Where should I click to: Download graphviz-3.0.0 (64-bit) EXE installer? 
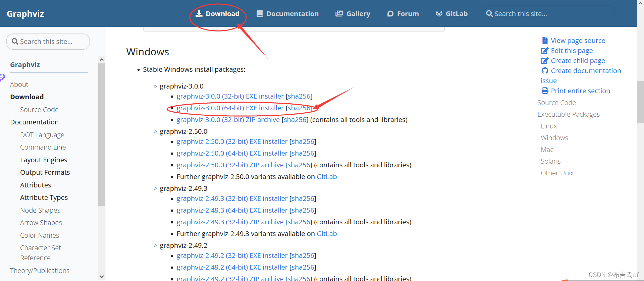230,108
